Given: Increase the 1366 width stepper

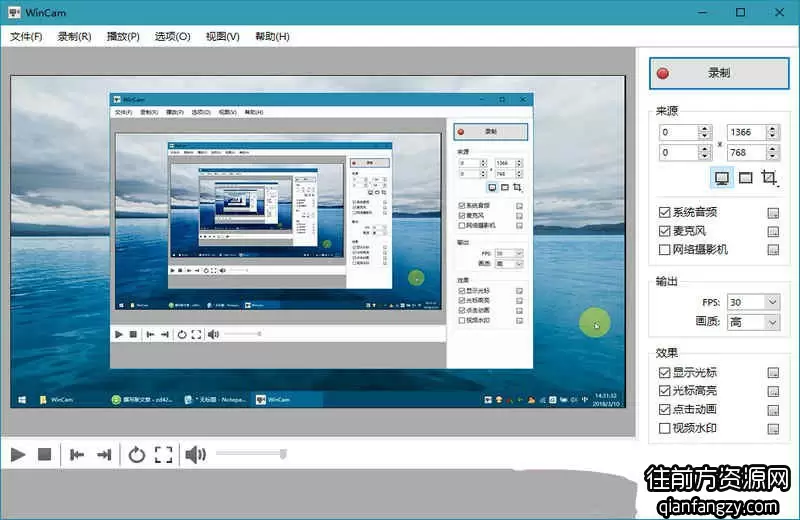Looking at the screenshot, I should click(x=772, y=129).
